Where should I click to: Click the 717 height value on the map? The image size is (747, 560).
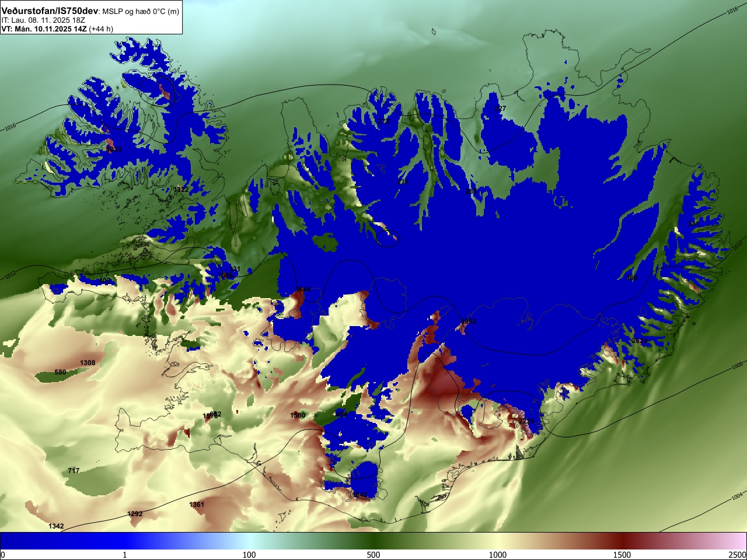(74, 471)
